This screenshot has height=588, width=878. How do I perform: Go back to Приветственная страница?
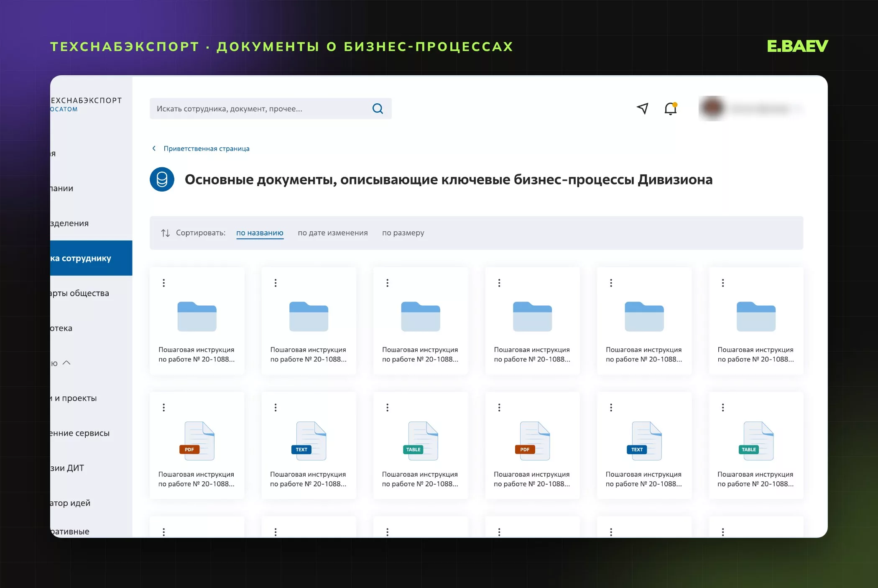coord(207,148)
